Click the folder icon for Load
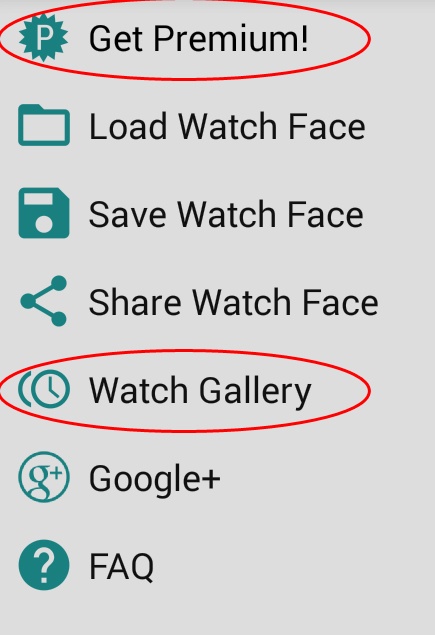 click(44, 125)
